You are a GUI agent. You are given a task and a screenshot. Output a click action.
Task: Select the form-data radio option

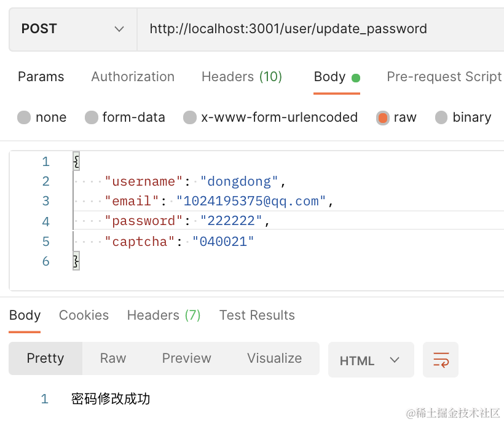click(x=92, y=117)
